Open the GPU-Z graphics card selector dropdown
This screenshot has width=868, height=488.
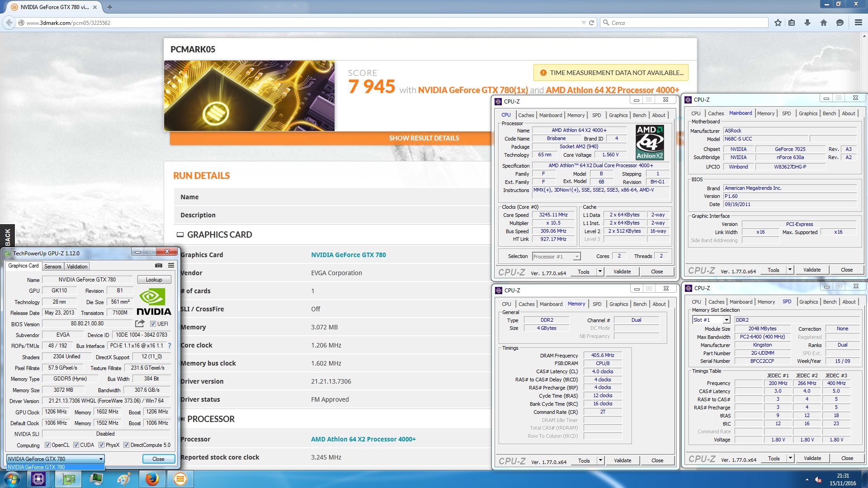[x=55, y=459]
